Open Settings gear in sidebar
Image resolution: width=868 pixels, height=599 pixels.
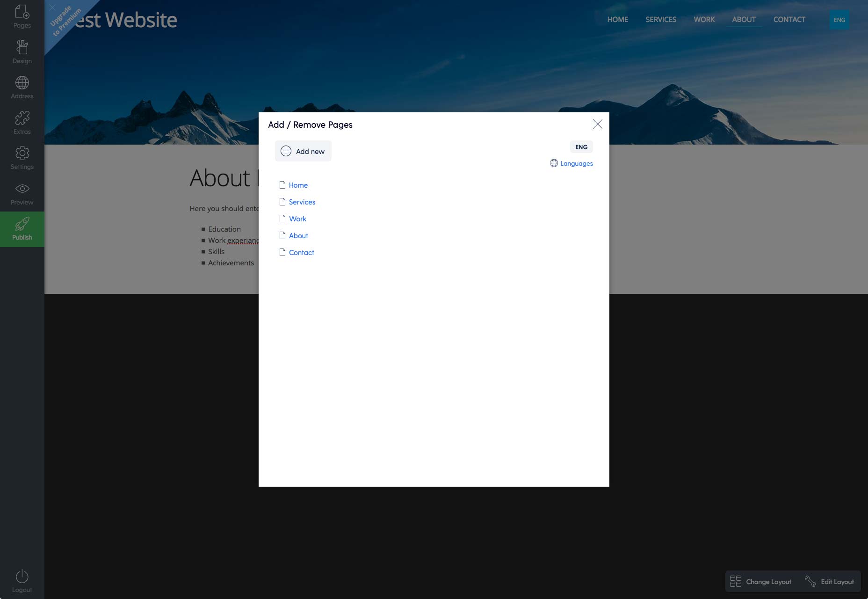pos(22,158)
